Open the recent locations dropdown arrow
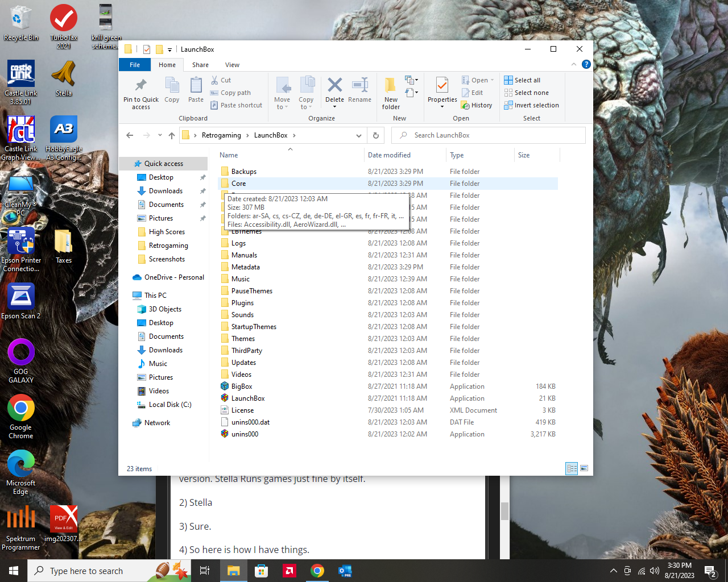The height and width of the screenshot is (582, 728). pos(160,135)
